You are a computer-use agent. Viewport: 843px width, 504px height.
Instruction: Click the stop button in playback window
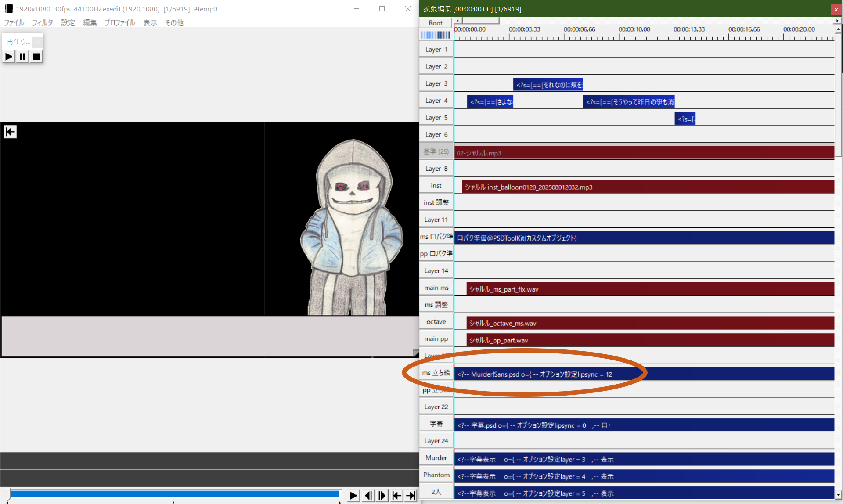(36, 57)
